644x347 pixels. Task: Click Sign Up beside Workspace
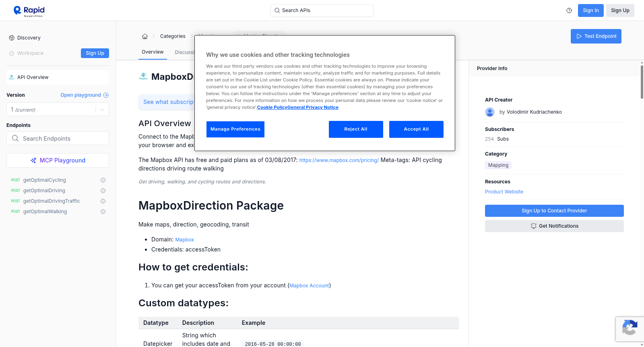95,53
